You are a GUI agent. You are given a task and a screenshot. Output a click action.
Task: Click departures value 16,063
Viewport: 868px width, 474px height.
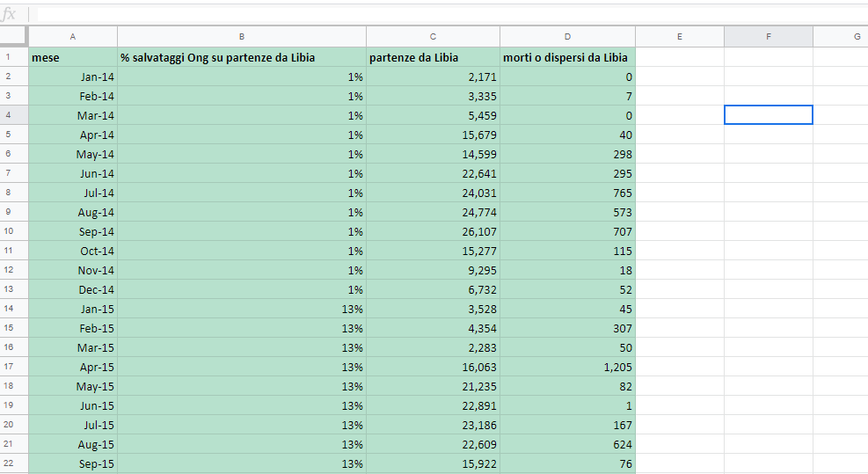(x=433, y=367)
